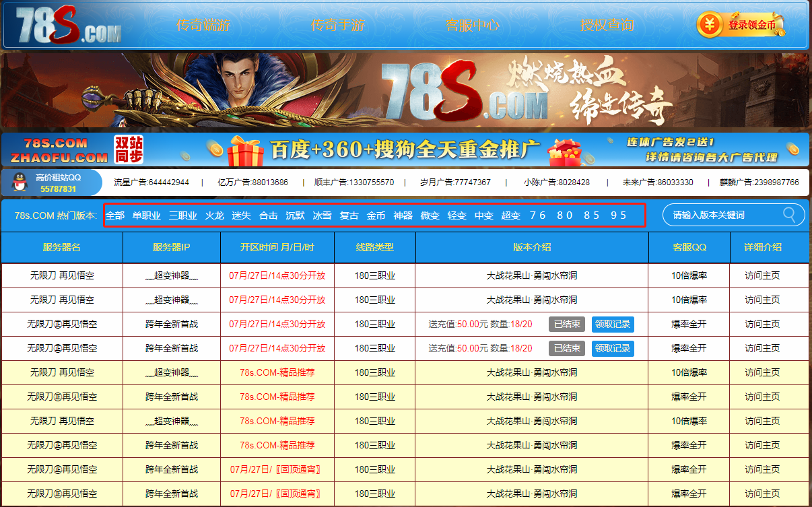Filter versions by 全部

tap(115, 215)
